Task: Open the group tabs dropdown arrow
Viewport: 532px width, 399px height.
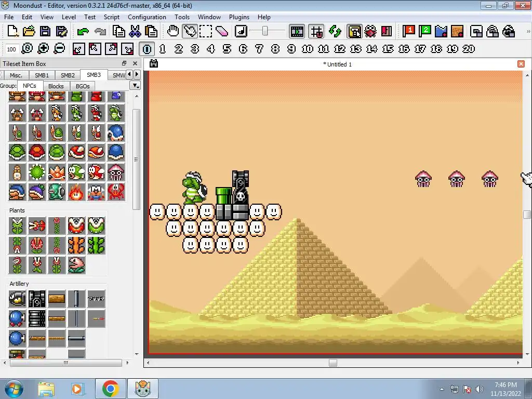Action: [x=136, y=86]
